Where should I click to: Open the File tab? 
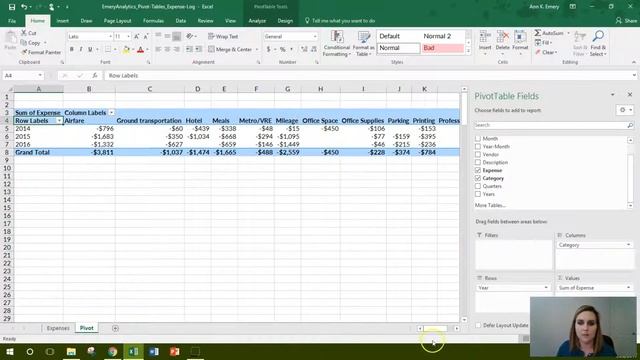coord(12,21)
